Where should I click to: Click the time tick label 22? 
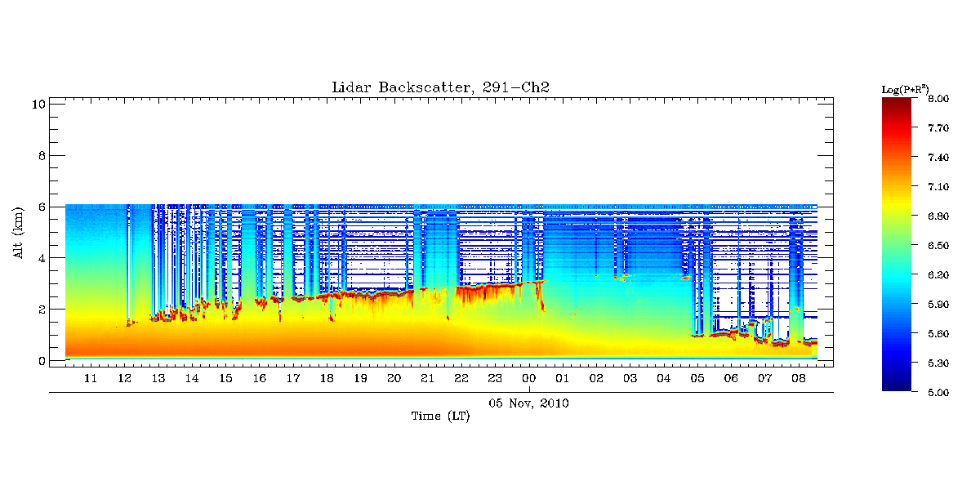coord(461,379)
